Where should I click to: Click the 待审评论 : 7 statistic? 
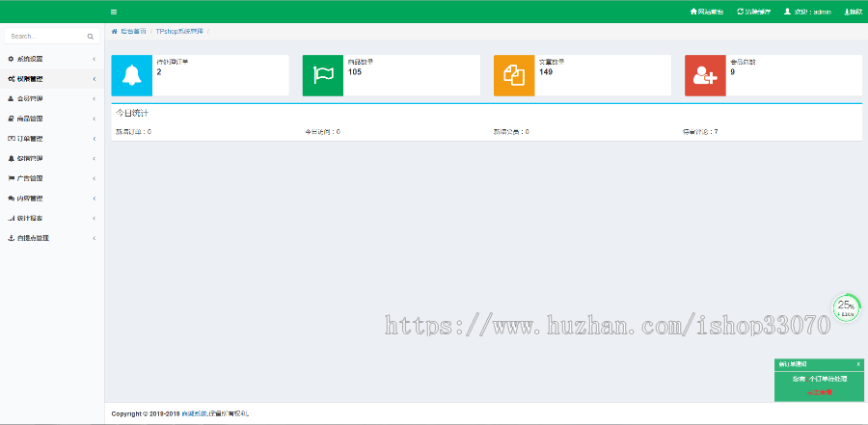tap(700, 132)
